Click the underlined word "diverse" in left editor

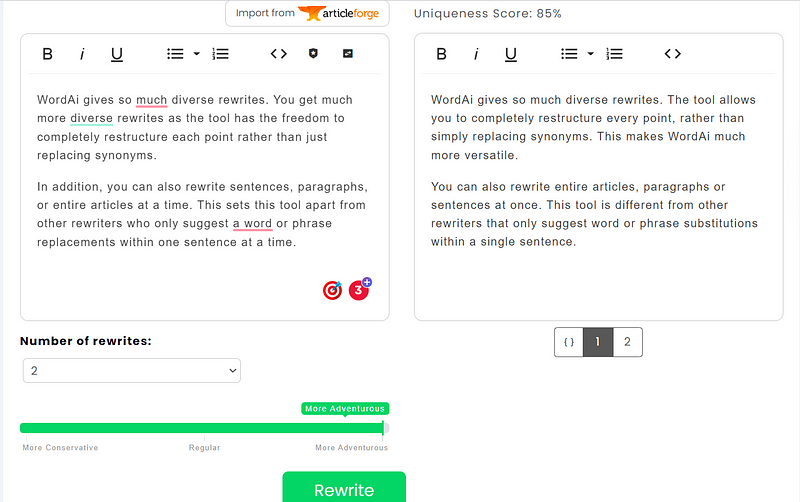point(91,118)
